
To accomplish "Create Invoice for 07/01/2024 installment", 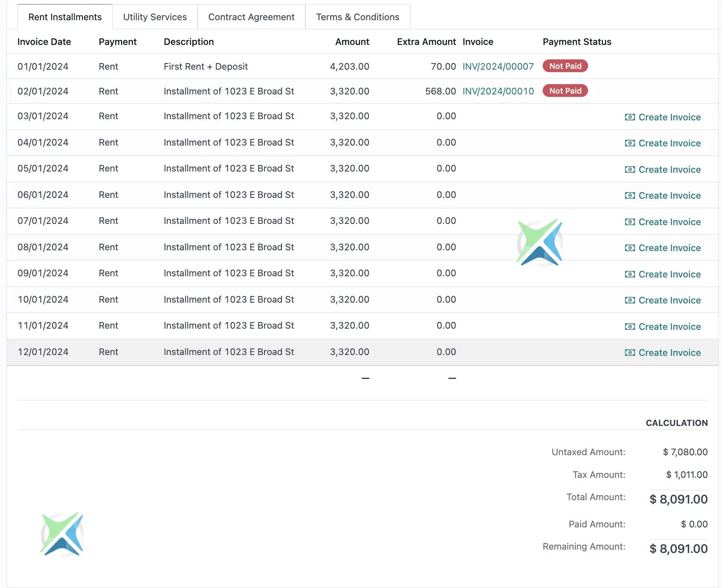I will tap(663, 222).
